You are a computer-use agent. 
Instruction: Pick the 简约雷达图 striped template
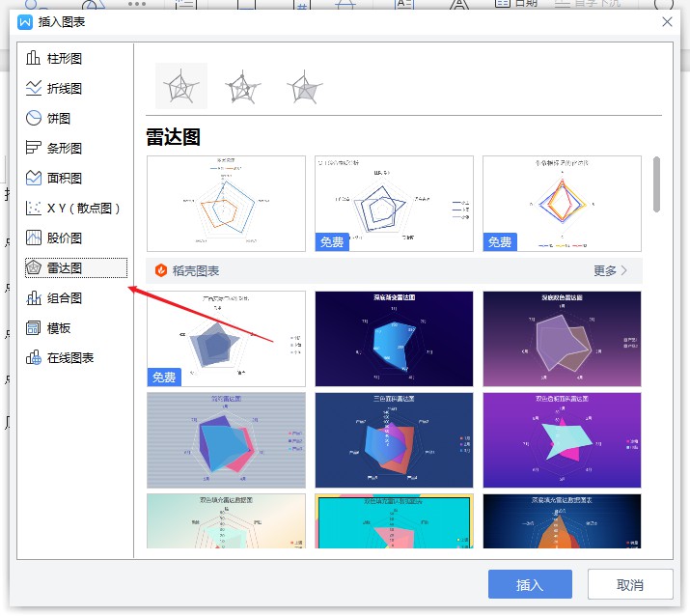[x=226, y=440]
